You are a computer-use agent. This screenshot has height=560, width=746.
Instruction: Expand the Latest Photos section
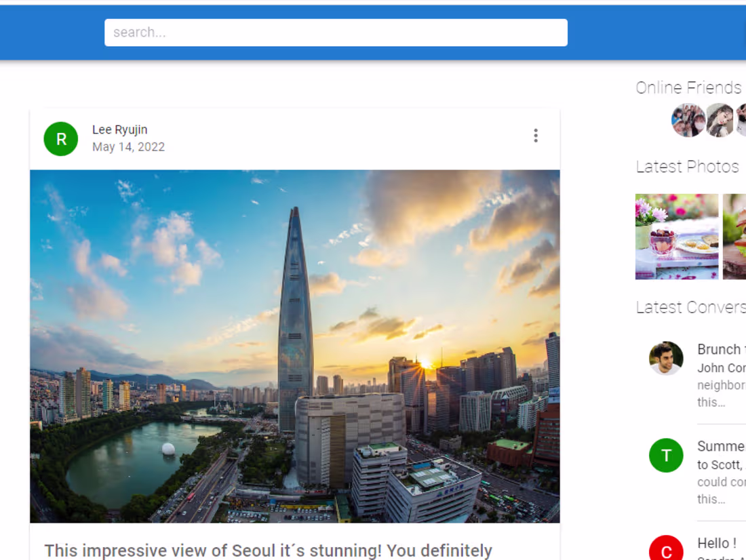pyautogui.click(x=687, y=166)
